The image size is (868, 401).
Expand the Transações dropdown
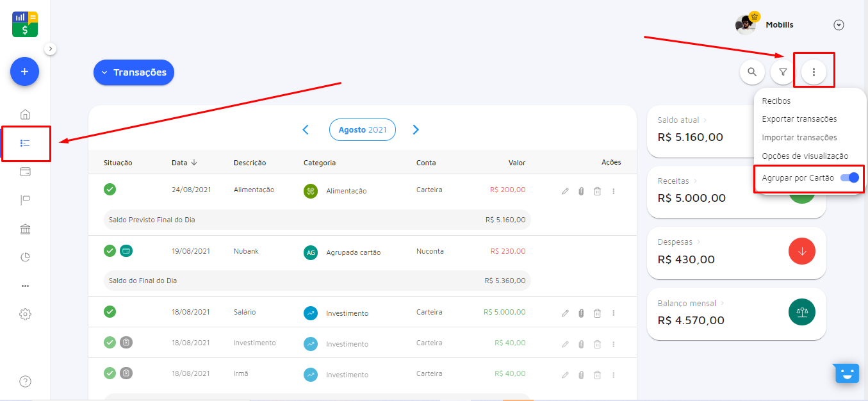[x=134, y=72]
